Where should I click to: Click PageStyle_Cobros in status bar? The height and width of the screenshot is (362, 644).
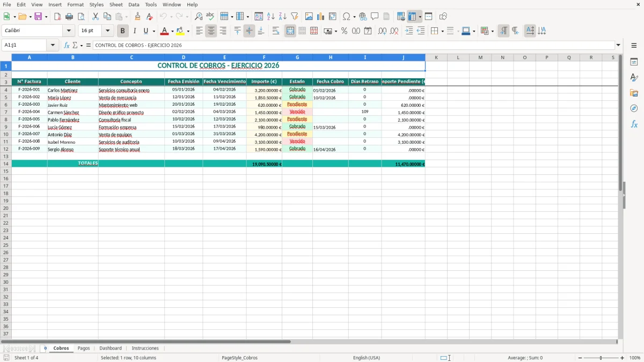click(239, 358)
